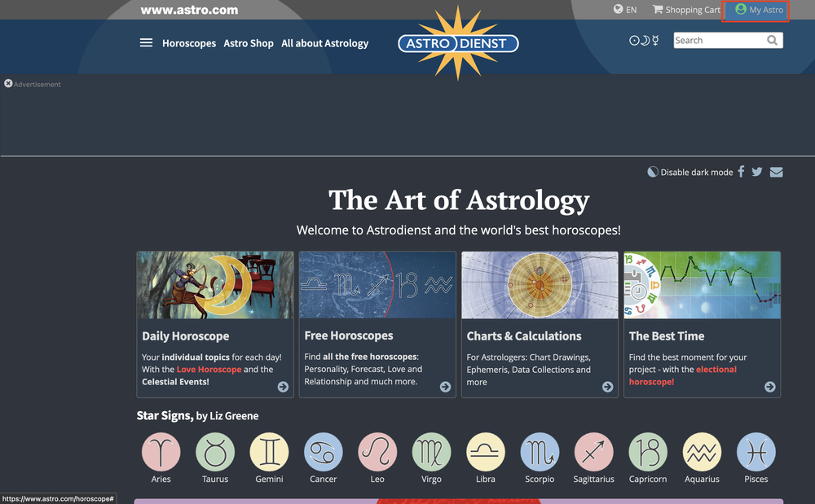815x504 pixels.
Task: Select the Taurus star sign icon
Action: tap(215, 452)
